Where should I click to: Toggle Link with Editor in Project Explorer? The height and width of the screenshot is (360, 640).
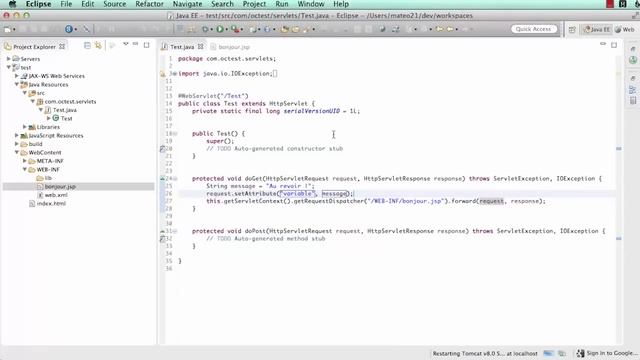(x=98, y=45)
